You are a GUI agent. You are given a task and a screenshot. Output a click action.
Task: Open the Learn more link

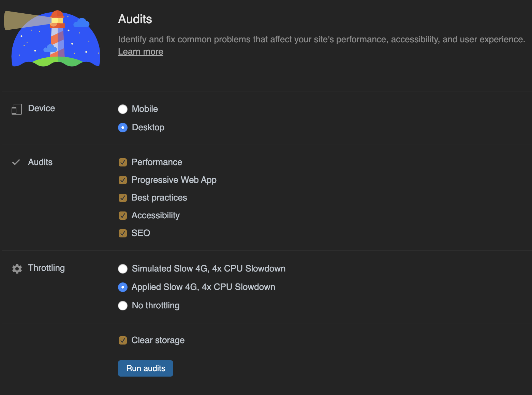coord(141,52)
